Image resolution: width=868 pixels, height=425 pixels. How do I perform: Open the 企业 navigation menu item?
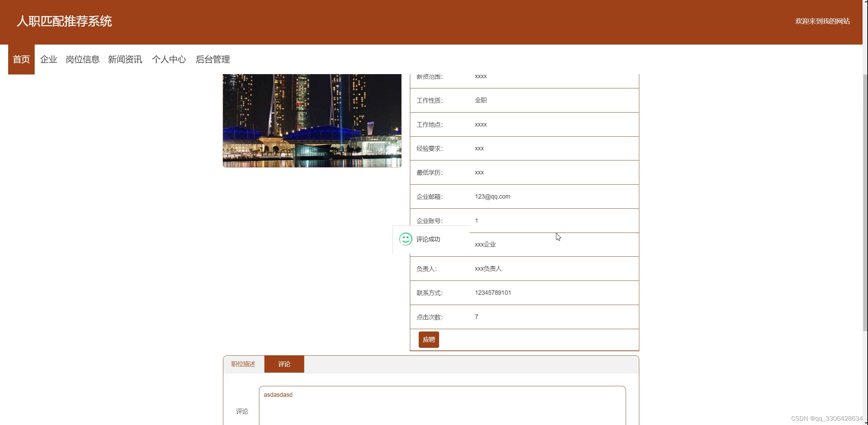point(48,60)
